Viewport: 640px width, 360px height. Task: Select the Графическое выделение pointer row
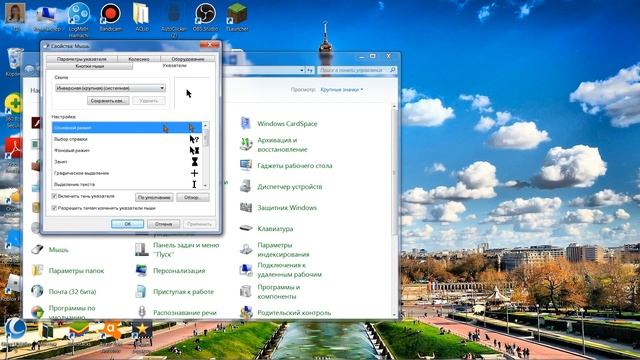pos(127,173)
